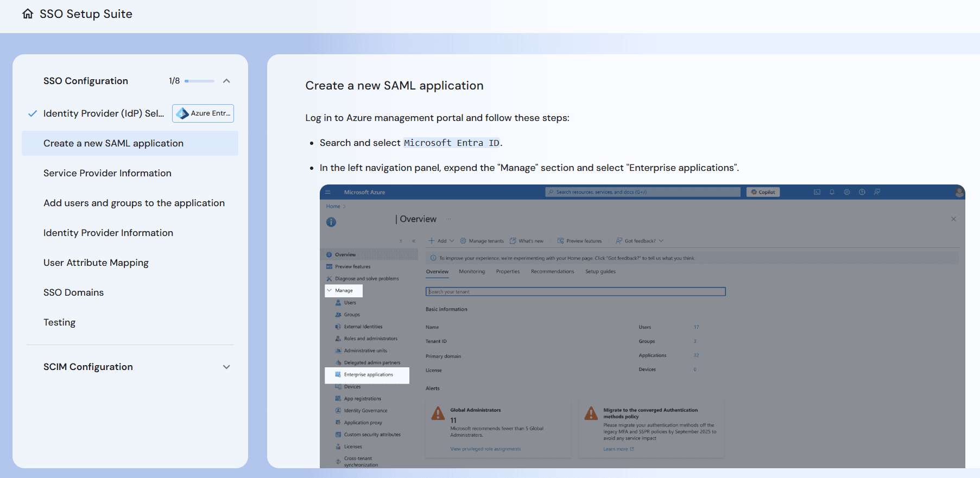
Task: Click the settings gear in Azure header
Action: pos(846,192)
